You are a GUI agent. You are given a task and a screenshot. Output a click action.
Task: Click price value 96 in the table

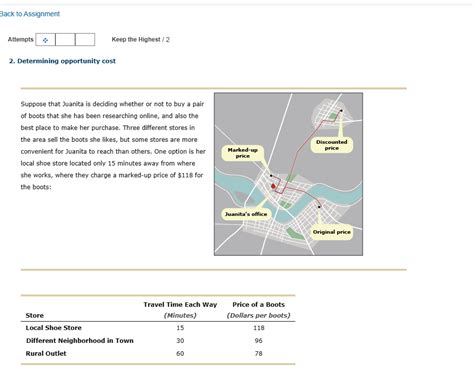pos(258,341)
